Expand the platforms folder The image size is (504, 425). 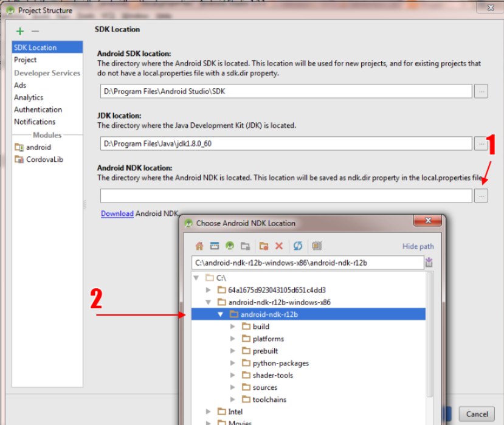tap(233, 339)
